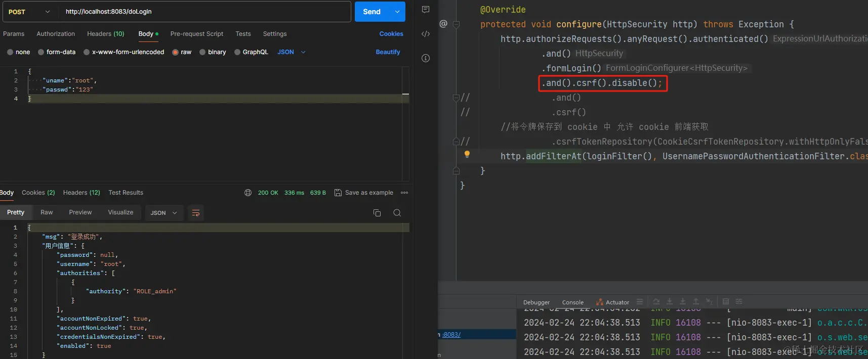Open the response JSON format dropdown
This screenshot has height=359, width=868.
tap(163, 213)
